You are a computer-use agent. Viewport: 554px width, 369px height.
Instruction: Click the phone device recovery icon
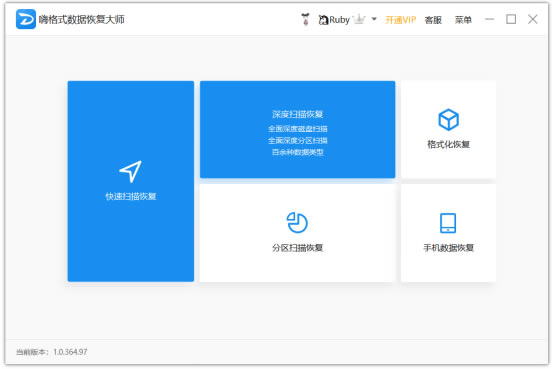448,223
